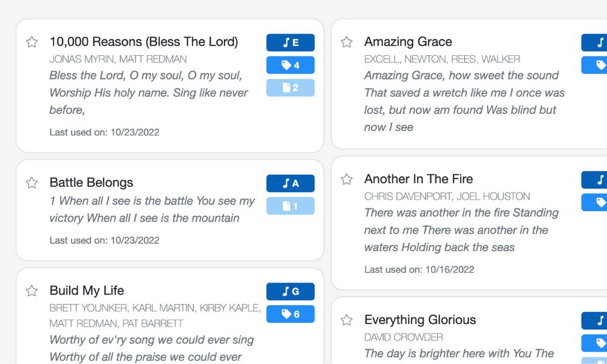Click the Another In The Fire lyrics preview
Viewport: 607px width, 364px height.
point(461,230)
